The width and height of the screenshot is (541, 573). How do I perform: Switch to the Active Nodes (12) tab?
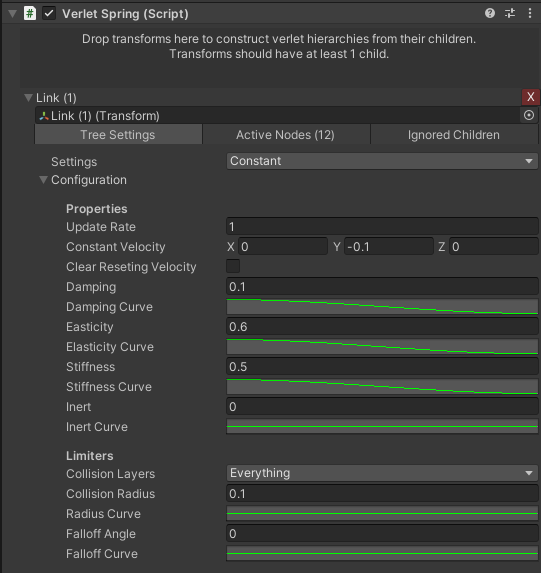coord(286,135)
